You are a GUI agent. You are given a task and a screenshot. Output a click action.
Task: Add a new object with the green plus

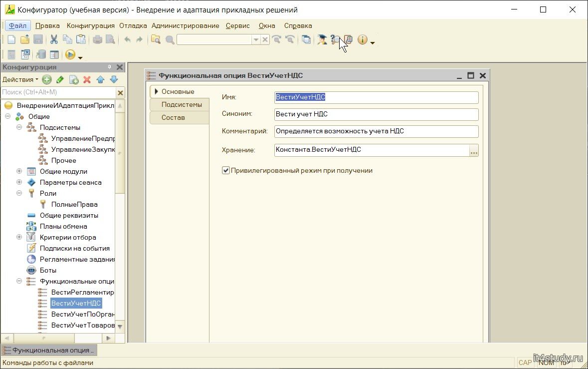[x=47, y=79]
